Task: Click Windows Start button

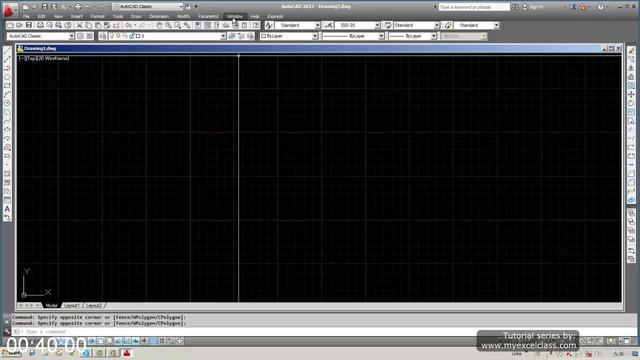Action: point(11,353)
